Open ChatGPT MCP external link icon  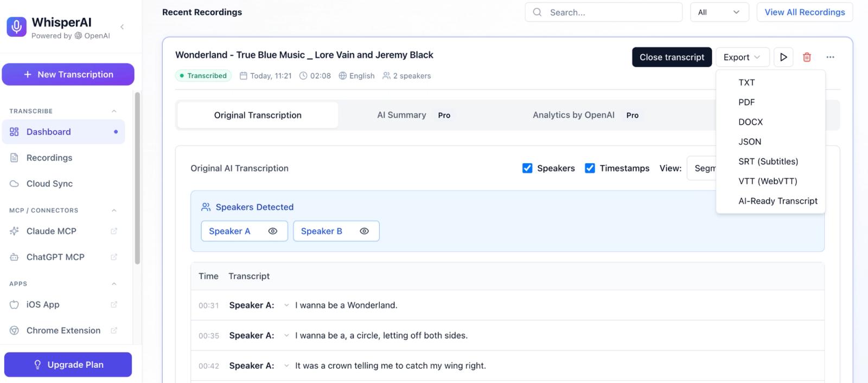point(114,257)
